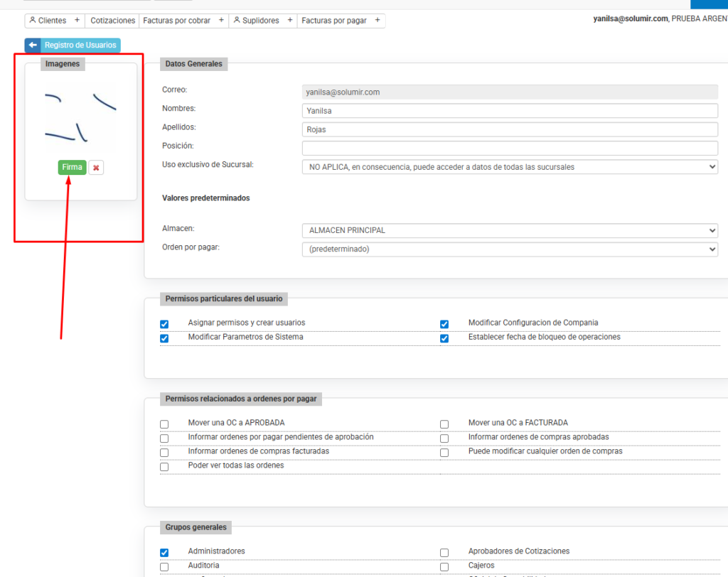Uncheck Establecer fecha de bloqueo de operaciones
Viewport: 728px width, 577px height.
coord(444,339)
